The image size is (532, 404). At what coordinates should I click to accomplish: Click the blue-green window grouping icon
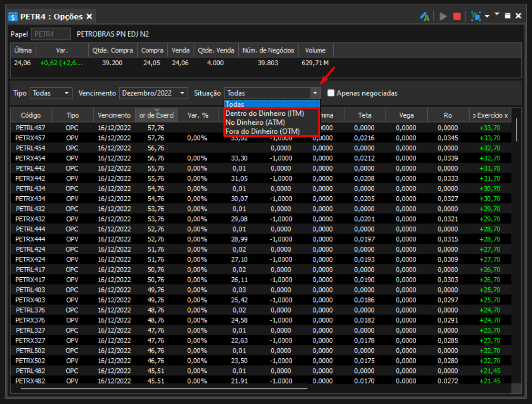(x=476, y=16)
